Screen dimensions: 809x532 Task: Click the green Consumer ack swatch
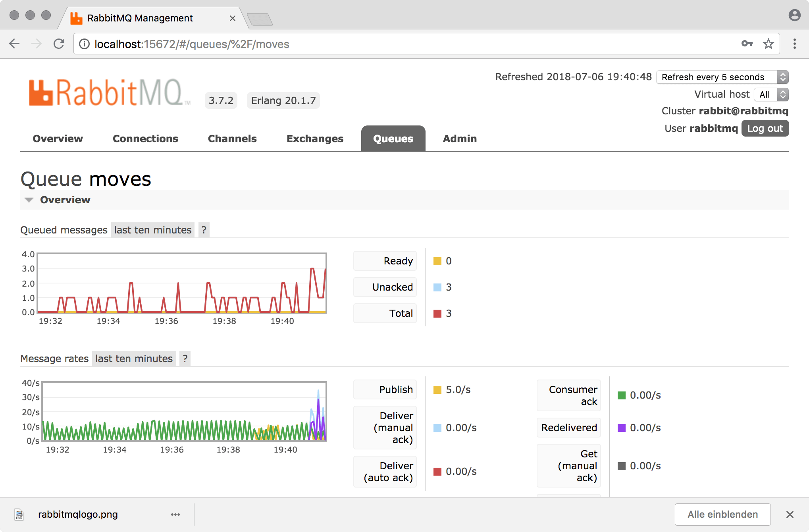pyautogui.click(x=622, y=395)
